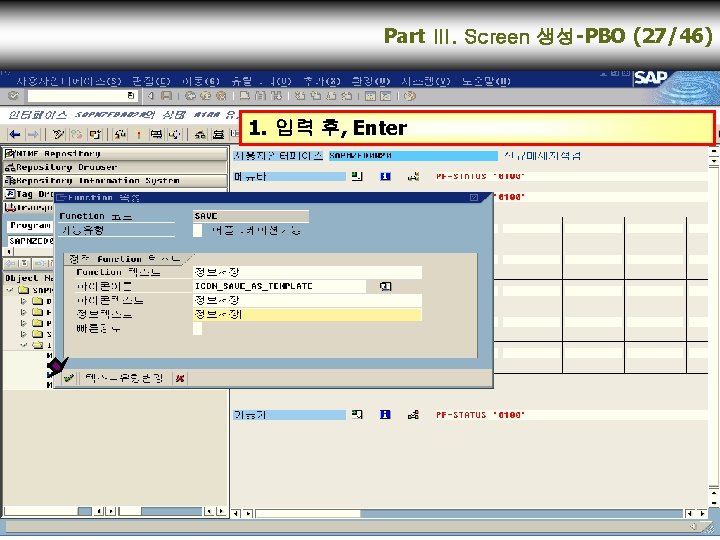The image size is (720, 540).
Task: Click the icon text input field
Action: [x=307, y=300]
